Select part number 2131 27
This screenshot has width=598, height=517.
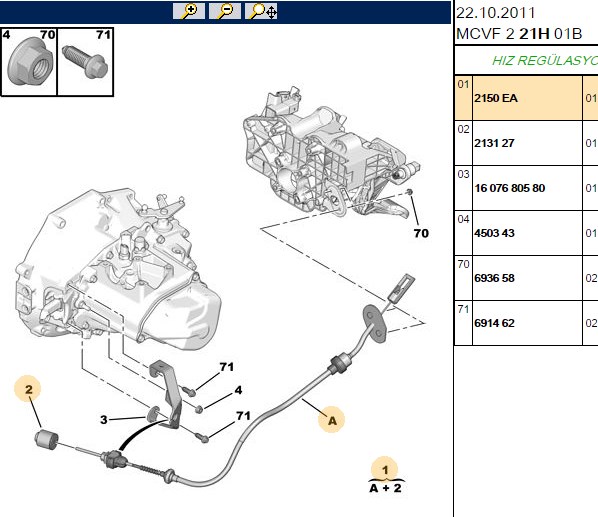coord(494,143)
